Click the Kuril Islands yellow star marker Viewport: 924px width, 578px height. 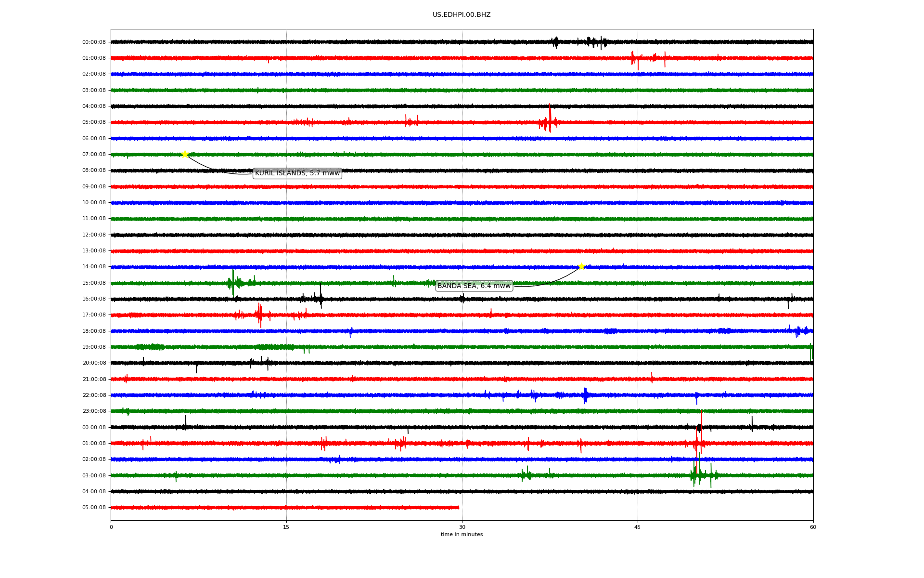(185, 154)
